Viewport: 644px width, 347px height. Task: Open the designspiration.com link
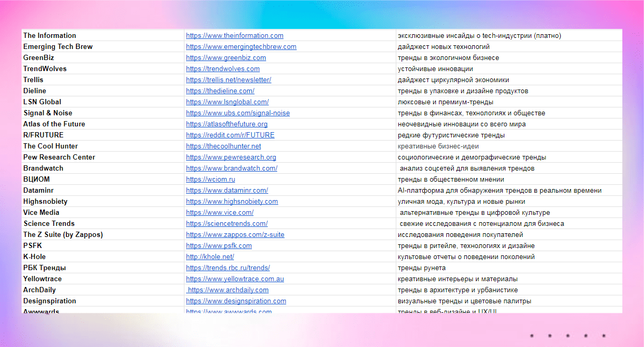click(x=236, y=301)
